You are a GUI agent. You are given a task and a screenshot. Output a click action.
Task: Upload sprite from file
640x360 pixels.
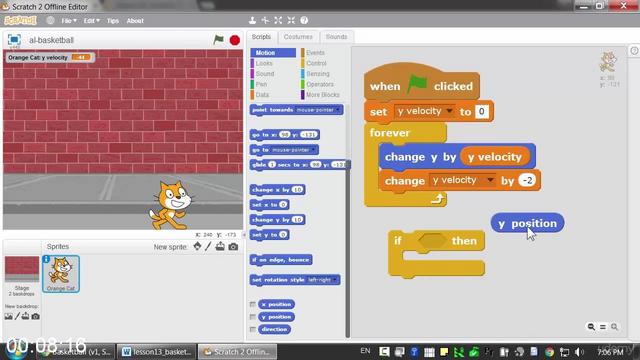tap(220, 246)
